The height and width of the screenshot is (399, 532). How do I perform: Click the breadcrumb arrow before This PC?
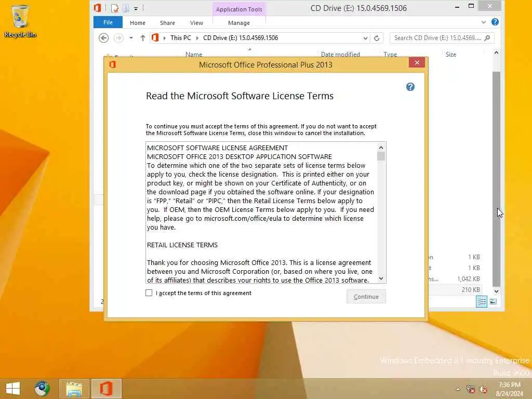coord(165,38)
